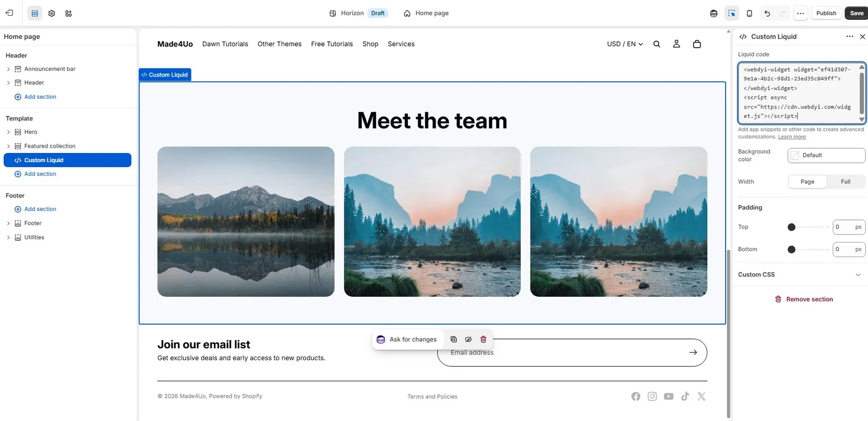Click the Shopify Sidekick assistant icon
This screenshot has width=868, height=421.
coord(713,13)
